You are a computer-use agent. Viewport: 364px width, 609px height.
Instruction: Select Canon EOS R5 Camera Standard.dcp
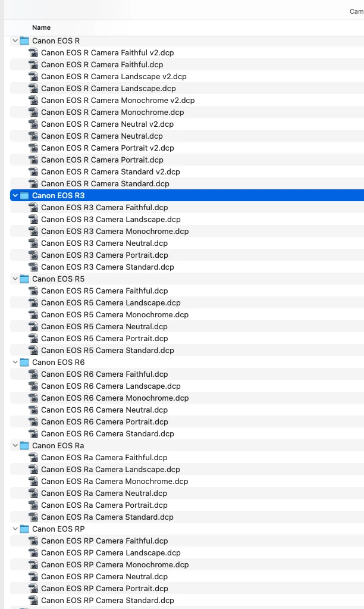(x=108, y=350)
